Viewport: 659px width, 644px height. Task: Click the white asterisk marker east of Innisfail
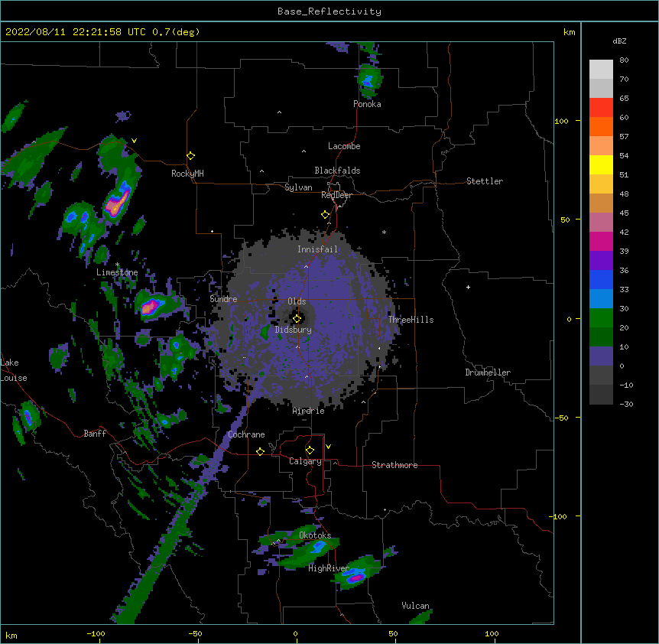point(384,232)
